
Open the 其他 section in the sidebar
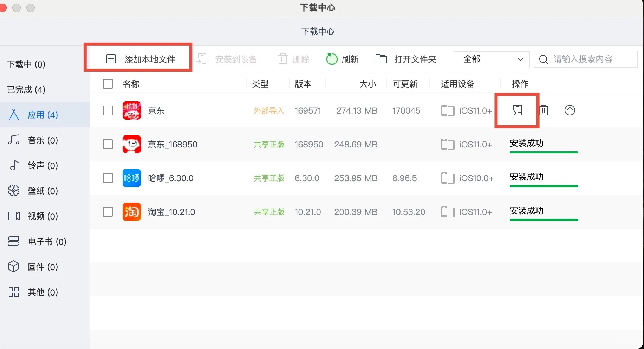pos(42,292)
